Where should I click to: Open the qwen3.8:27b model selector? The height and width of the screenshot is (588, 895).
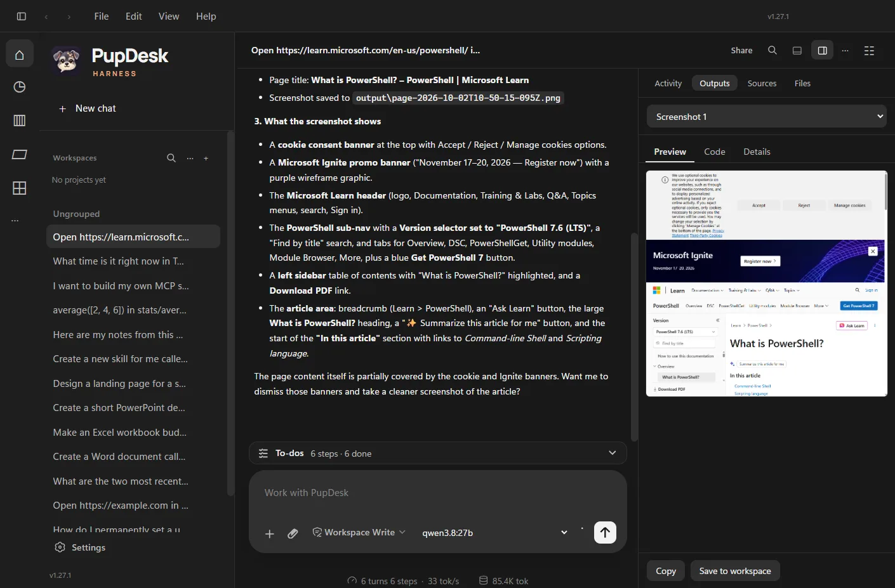click(494, 533)
